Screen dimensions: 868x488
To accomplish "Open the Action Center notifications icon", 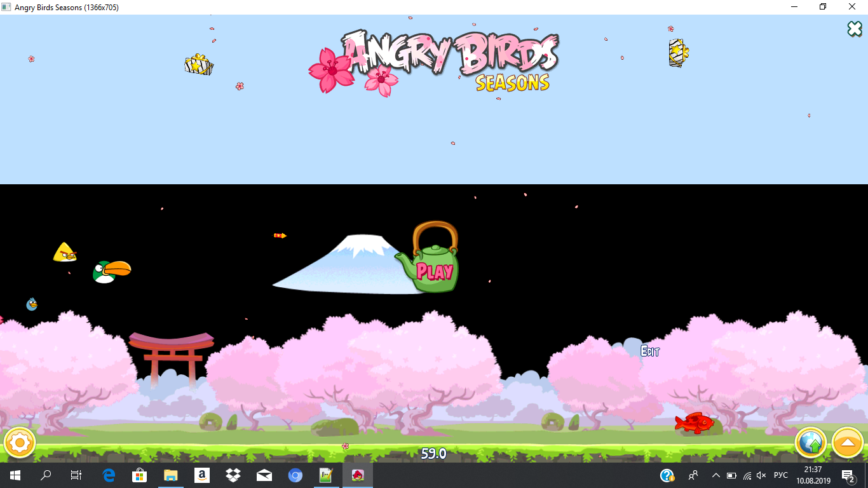I will click(848, 475).
